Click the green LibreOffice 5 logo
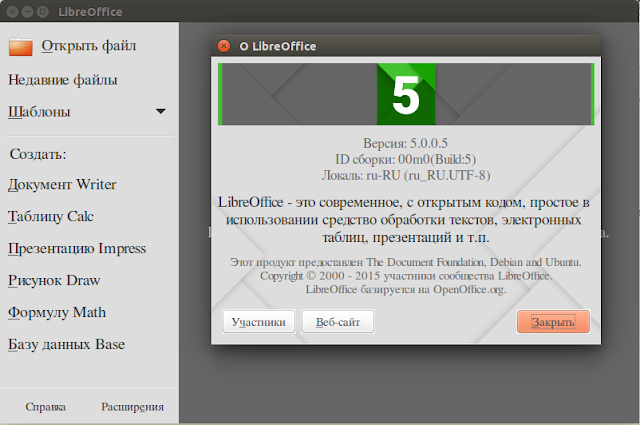 (x=406, y=94)
